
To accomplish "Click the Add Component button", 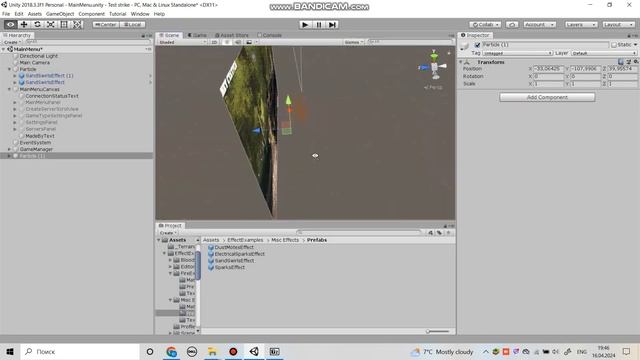I will point(547,97).
